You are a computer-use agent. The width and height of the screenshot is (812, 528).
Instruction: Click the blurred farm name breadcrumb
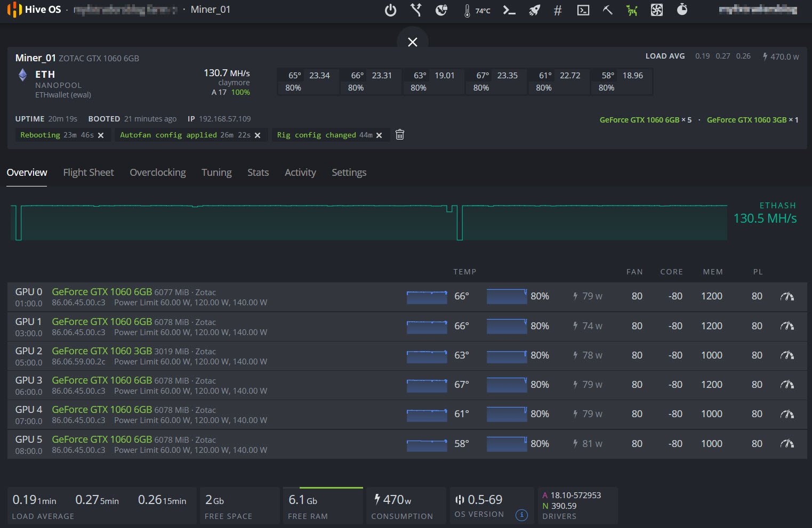125,10
